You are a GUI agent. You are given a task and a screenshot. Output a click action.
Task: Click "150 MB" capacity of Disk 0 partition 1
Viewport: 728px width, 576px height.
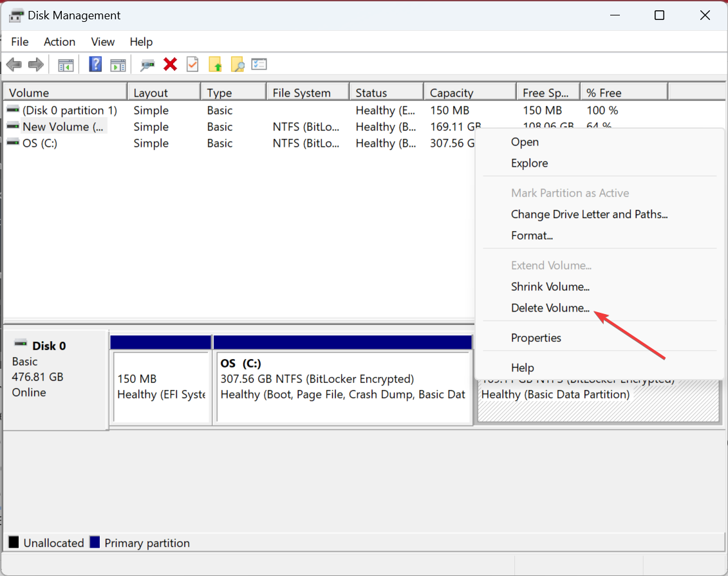pyautogui.click(x=449, y=111)
